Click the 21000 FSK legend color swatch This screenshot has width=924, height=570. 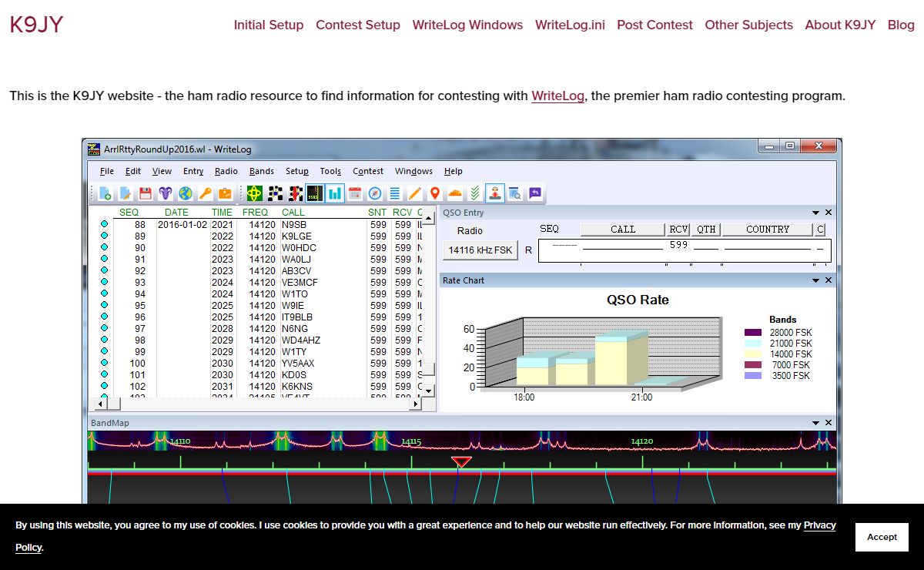tap(753, 344)
